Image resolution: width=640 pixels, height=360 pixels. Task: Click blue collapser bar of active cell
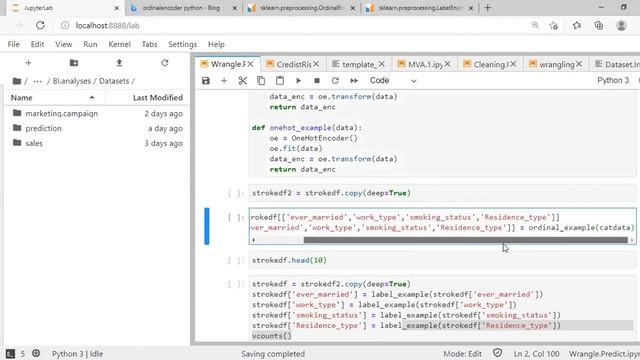(x=207, y=226)
